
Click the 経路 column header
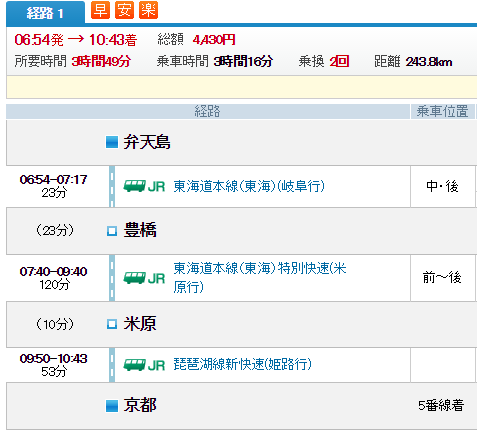click(x=208, y=111)
